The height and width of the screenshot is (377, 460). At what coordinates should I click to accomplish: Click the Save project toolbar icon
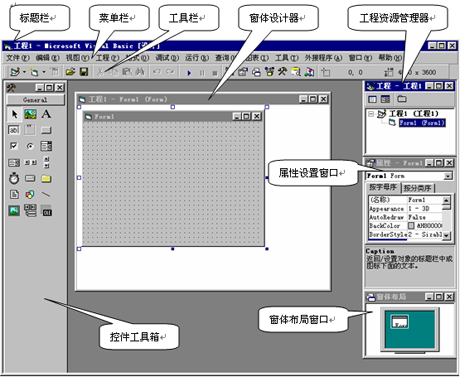pos(84,72)
